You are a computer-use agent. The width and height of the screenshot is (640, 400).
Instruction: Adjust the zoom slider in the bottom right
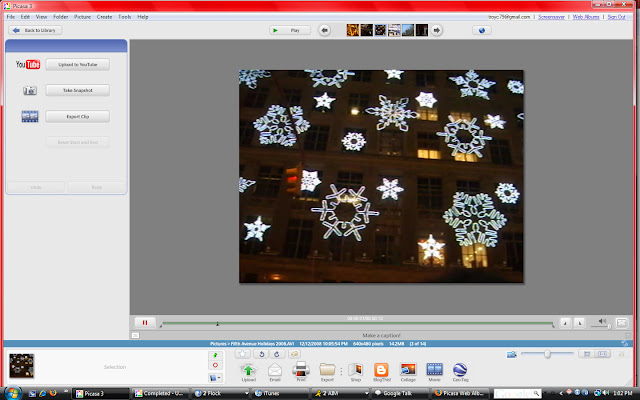(x=546, y=354)
